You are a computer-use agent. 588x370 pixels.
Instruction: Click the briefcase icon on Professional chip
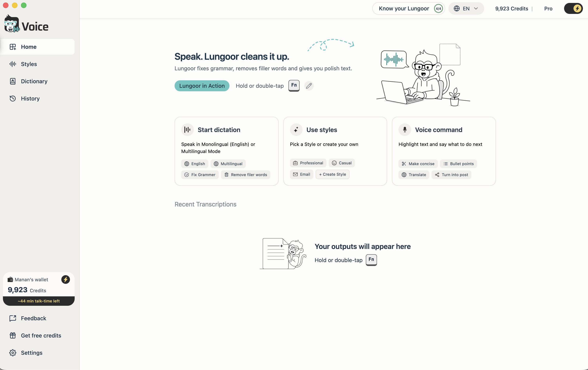pos(295,163)
